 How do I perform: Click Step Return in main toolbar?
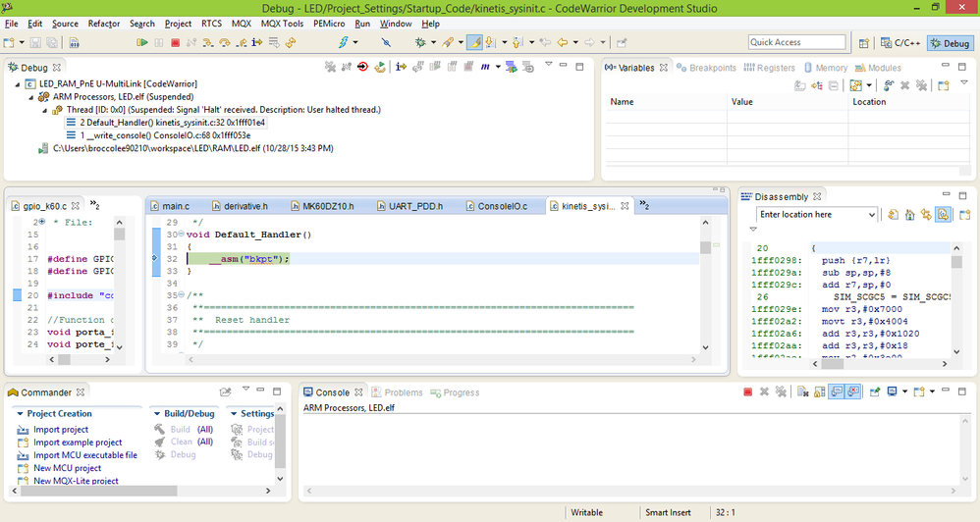(x=241, y=42)
